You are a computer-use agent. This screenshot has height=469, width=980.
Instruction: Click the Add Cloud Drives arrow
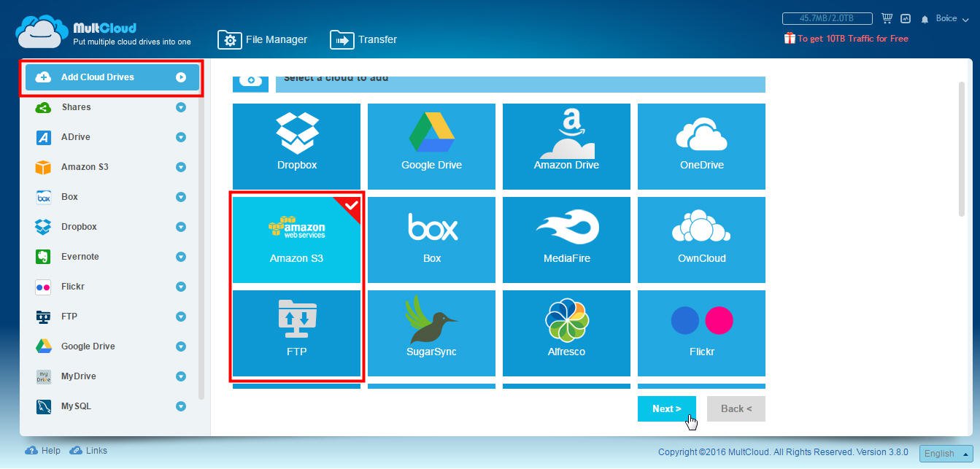(181, 77)
